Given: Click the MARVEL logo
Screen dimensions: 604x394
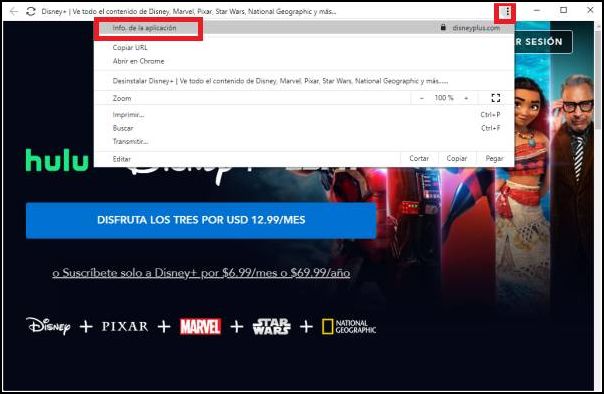Looking at the screenshot, I should 200,327.
